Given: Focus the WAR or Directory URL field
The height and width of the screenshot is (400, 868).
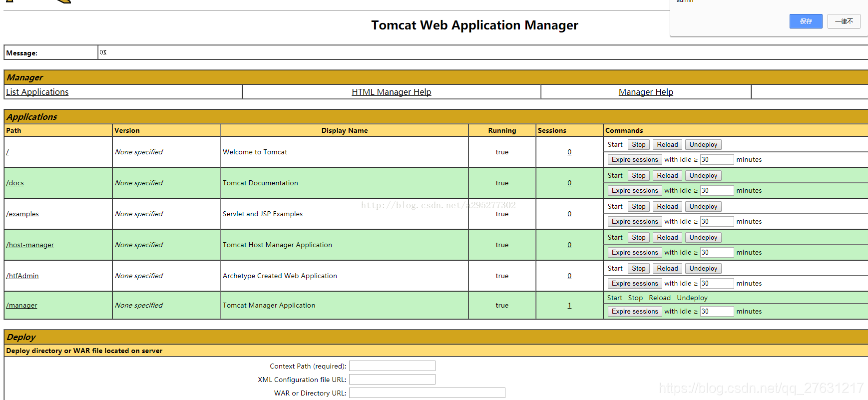Looking at the screenshot, I should (x=427, y=393).
